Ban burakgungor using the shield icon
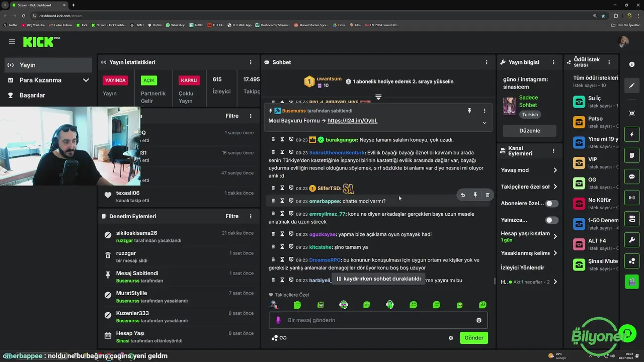 (x=291, y=139)
